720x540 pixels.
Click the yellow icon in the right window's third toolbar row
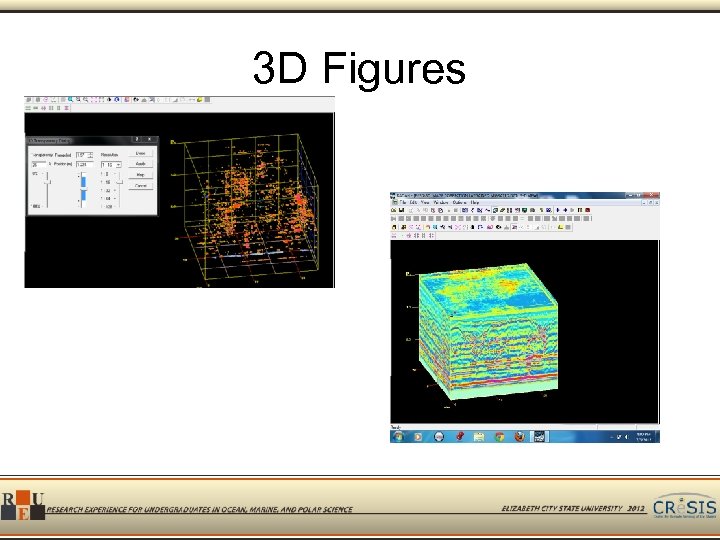pyautogui.click(x=560, y=227)
